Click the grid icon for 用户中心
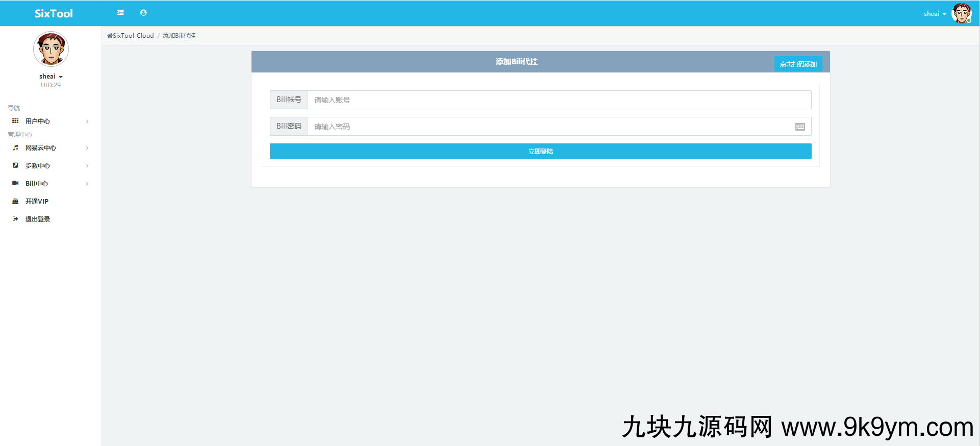The width and height of the screenshot is (980, 446). point(15,121)
